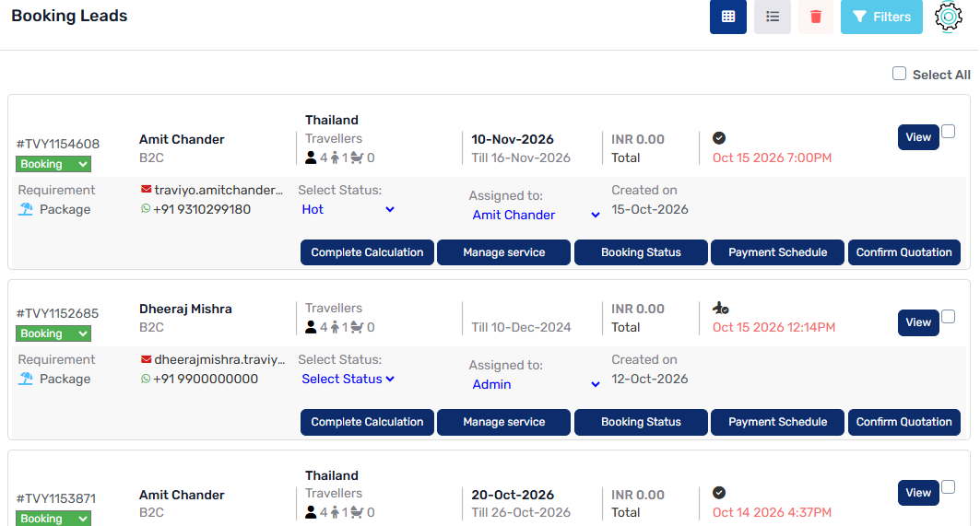View lead #TVY1154608 details
This screenshot has width=980, height=526.
click(x=918, y=137)
